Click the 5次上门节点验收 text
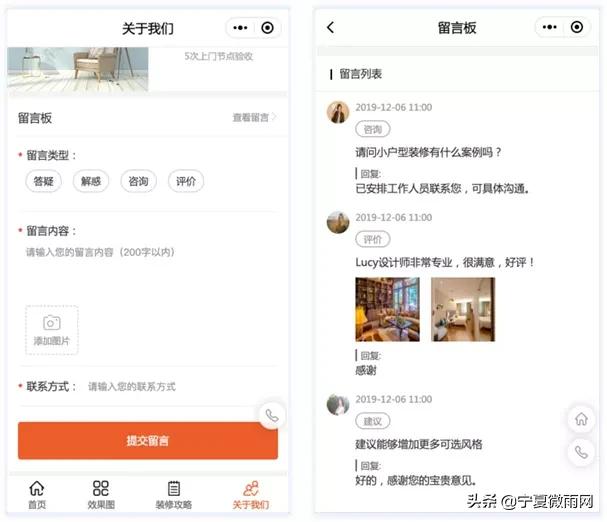This screenshot has width=607, height=522. pyautogui.click(x=219, y=57)
